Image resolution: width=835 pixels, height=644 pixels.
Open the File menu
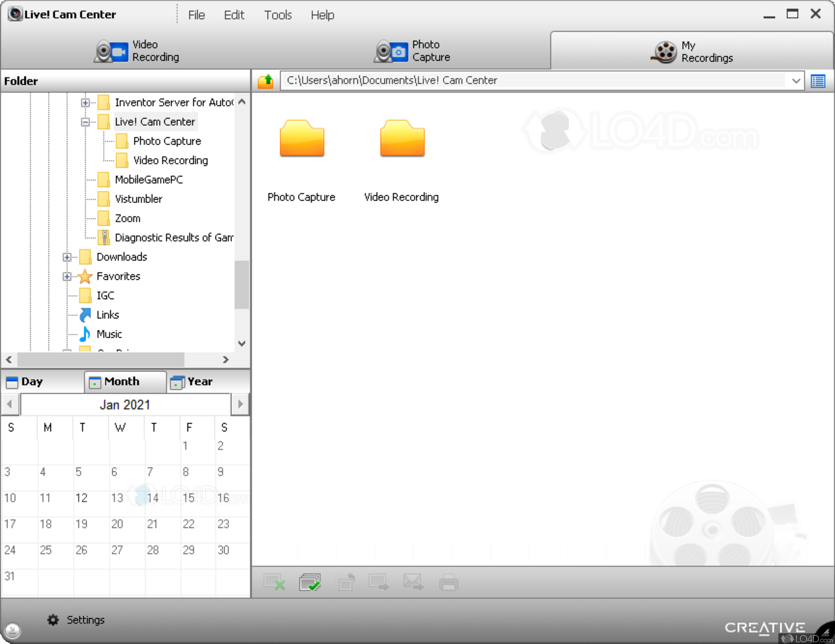tap(196, 15)
